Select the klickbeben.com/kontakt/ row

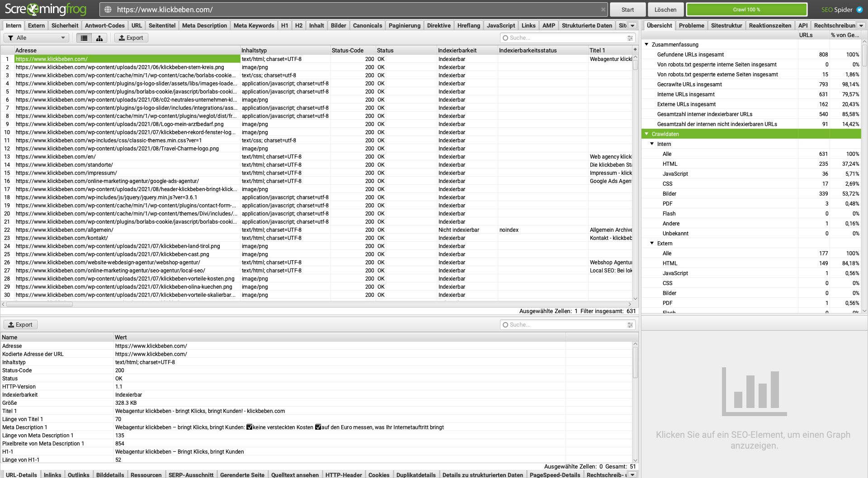pos(316,238)
